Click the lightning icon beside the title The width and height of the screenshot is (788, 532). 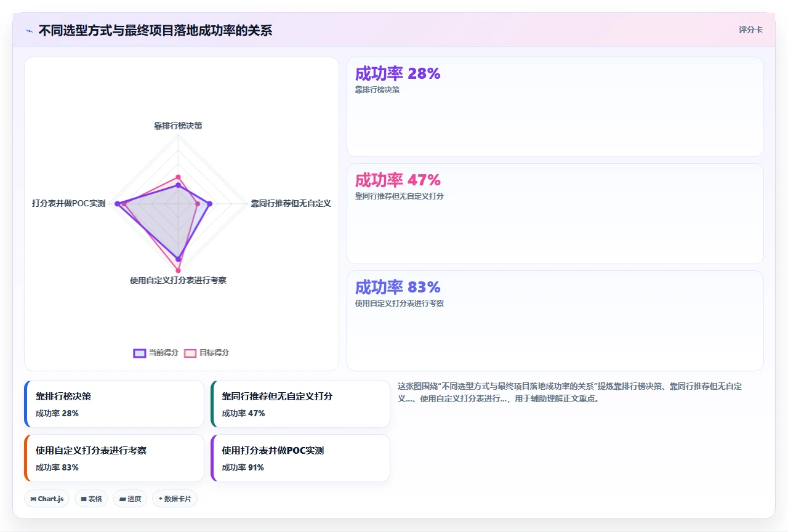coord(30,31)
